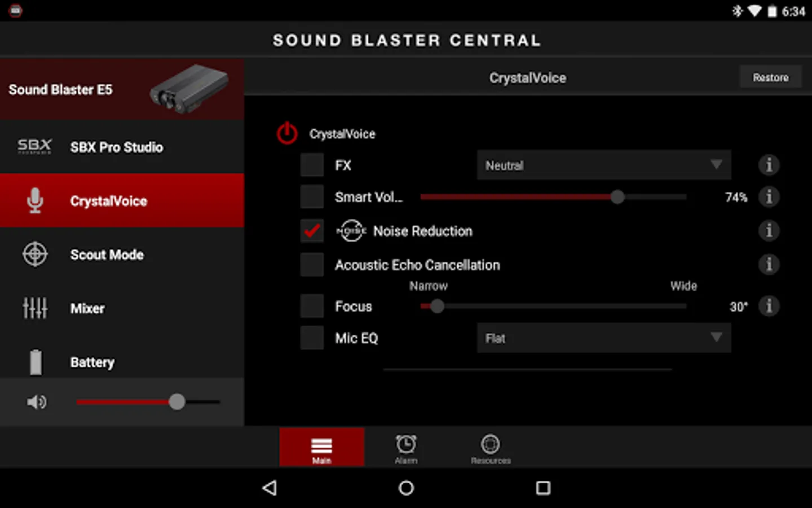Screen dimensions: 812x508
Task: Click the FX dropdown arrow
Action: 716,165
